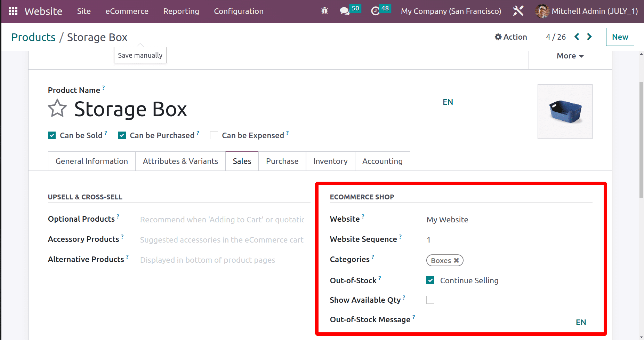Click EN translate button for Out-of-Stock Message
The image size is (644, 340).
(x=581, y=322)
